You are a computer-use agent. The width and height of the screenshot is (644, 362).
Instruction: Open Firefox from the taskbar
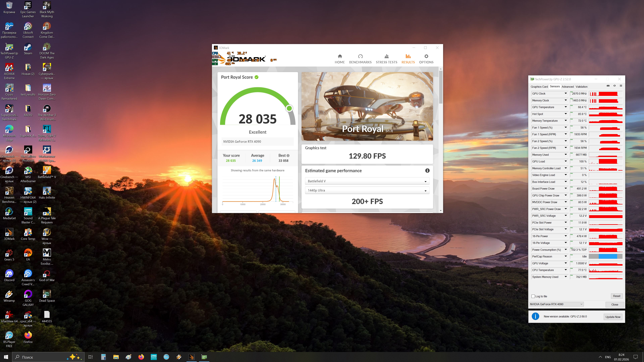click(x=141, y=357)
